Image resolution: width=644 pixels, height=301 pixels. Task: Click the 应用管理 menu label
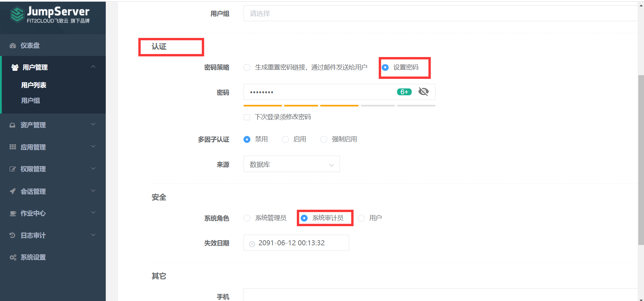[x=33, y=147]
